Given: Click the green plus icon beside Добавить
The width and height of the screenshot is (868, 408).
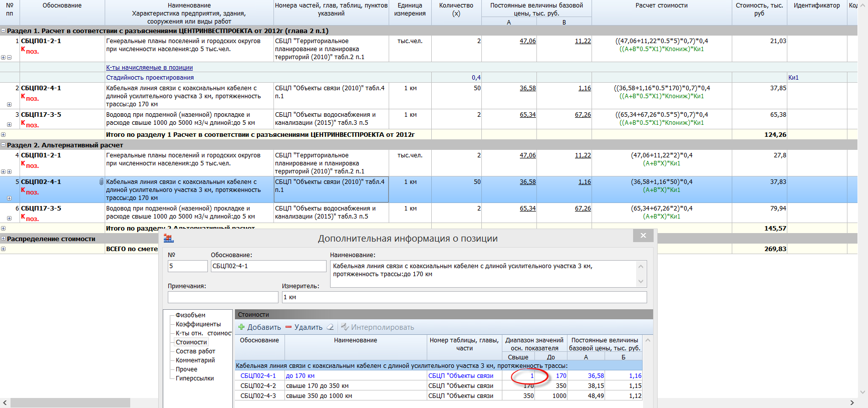Looking at the screenshot, I should (x=241, y=327).
